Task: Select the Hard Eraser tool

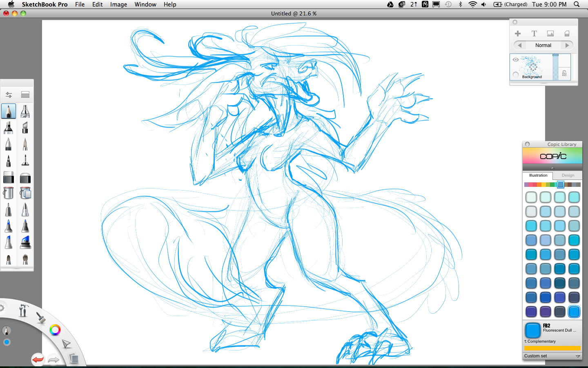Action: point(9,177)
